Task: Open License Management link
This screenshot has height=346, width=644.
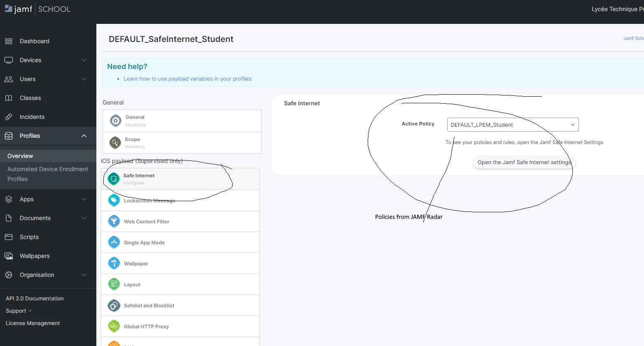Action: 33,323
